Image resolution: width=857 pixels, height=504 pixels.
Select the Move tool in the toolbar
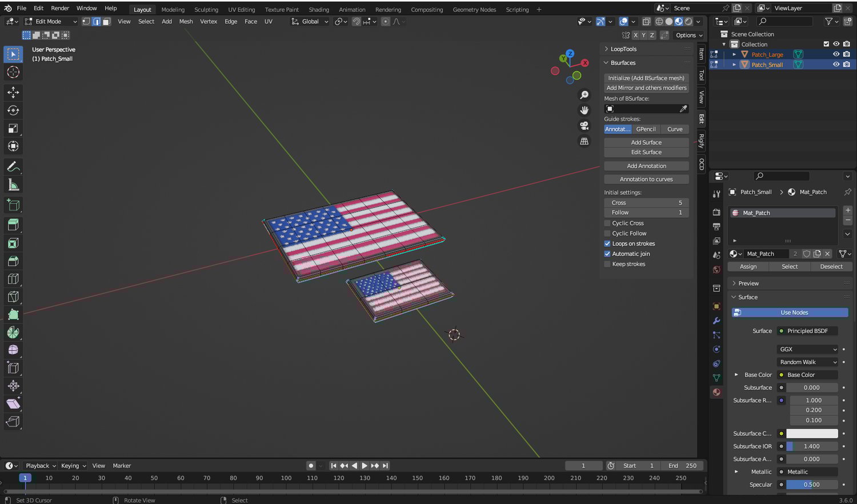pos(13,92)
